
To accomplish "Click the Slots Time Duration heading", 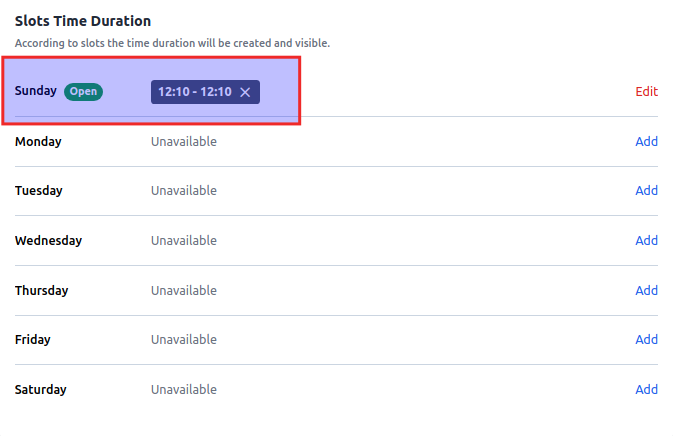I will [x=83, y=21].
